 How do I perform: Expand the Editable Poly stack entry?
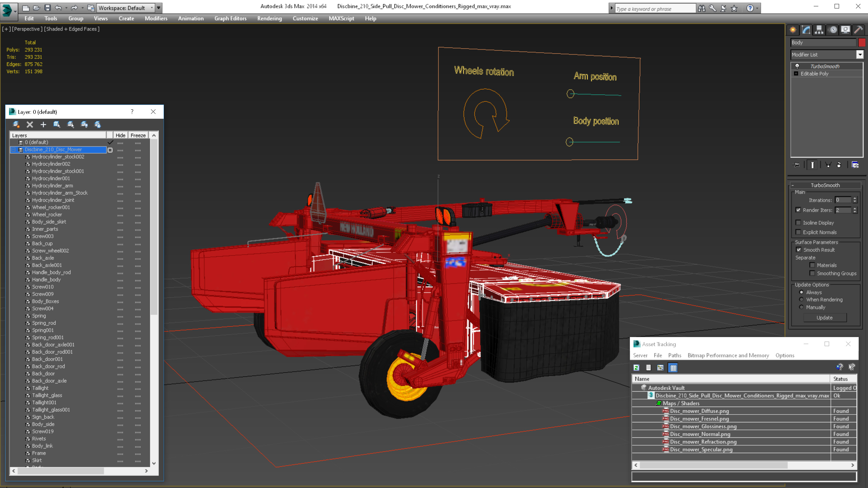tap(796, 74)
